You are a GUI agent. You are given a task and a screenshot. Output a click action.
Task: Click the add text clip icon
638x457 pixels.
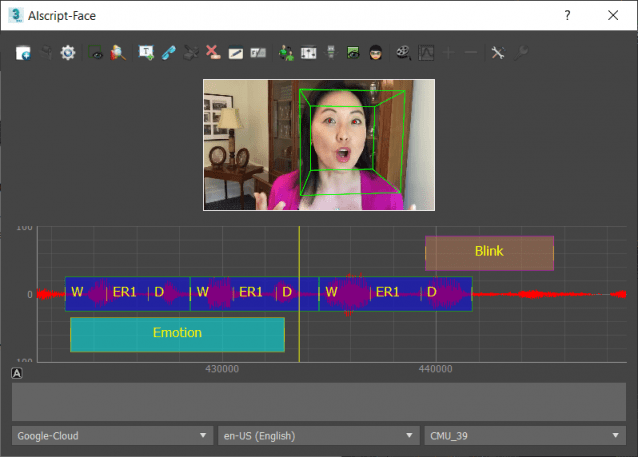pyautogui.click(x=146, y=53)
